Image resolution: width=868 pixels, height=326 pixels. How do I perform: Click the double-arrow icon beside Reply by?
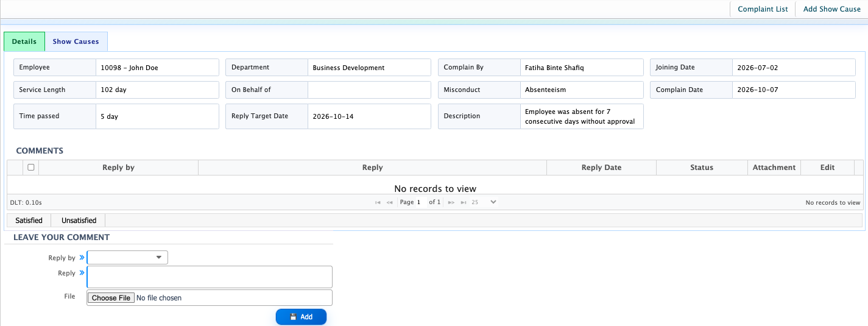tap(82, 258)
